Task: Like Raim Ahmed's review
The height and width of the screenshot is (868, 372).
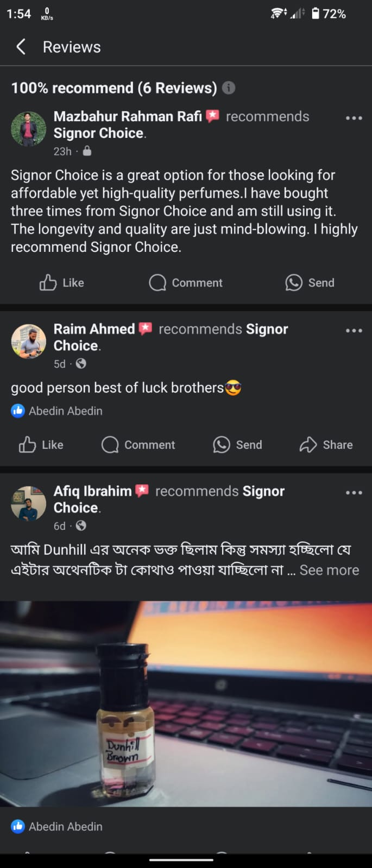Action: tap(41, 445)
